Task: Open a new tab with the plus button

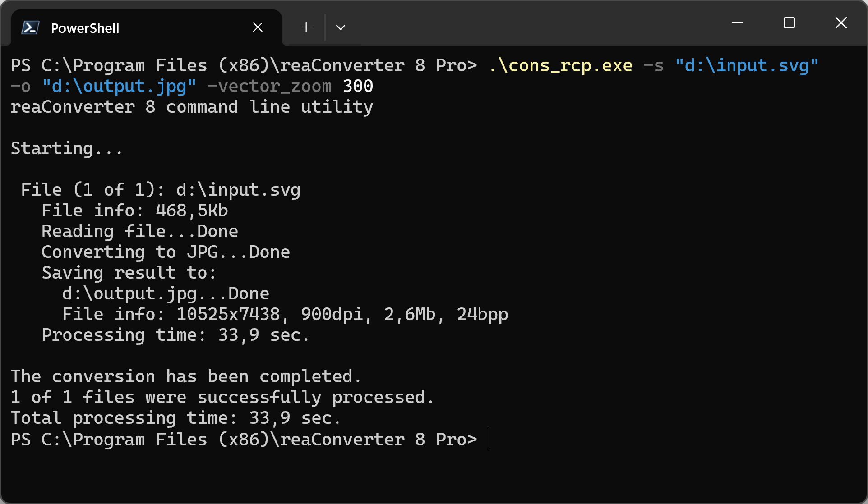Action: coord(306,27)
